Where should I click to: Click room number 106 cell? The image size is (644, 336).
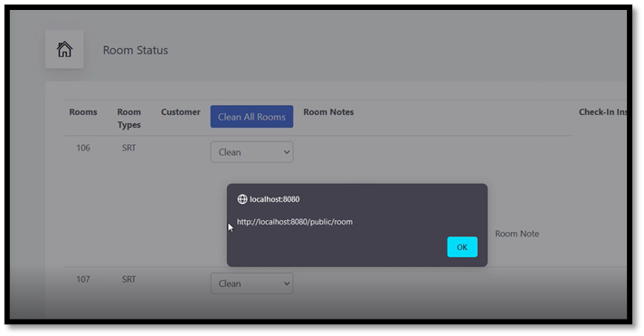tap(83, 148)
